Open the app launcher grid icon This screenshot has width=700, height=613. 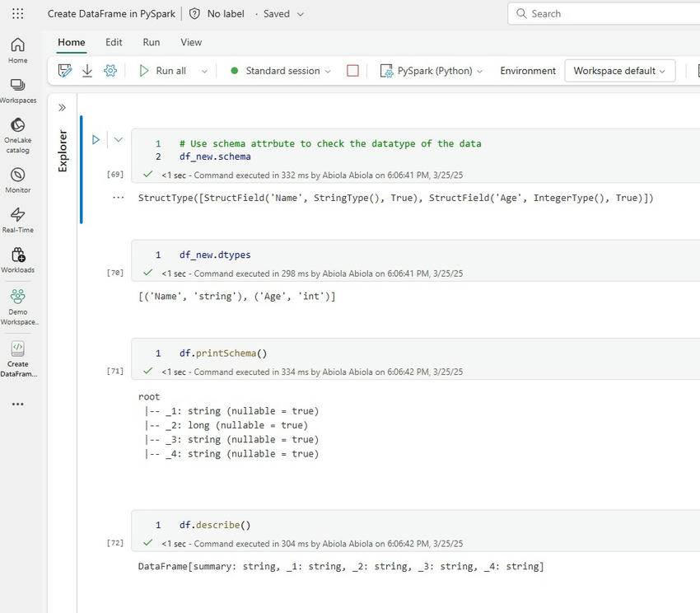coord(17,14)
